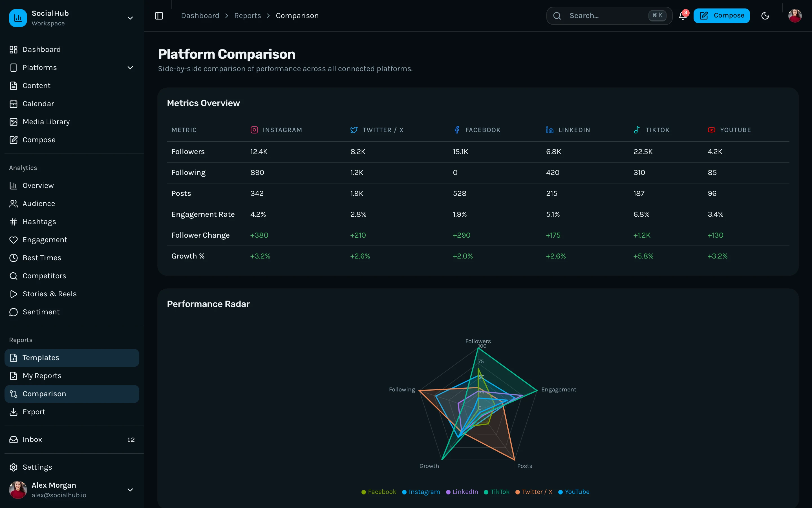This screenshot has height=508, width=812.
Task: Toggle Facebook series in radar legend
Action: coord(379,492)
